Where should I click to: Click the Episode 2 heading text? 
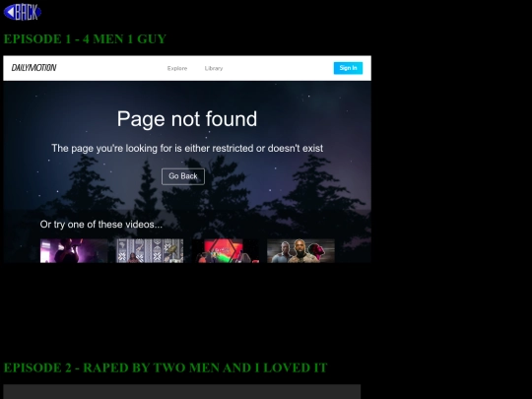(x=166, y=367)
